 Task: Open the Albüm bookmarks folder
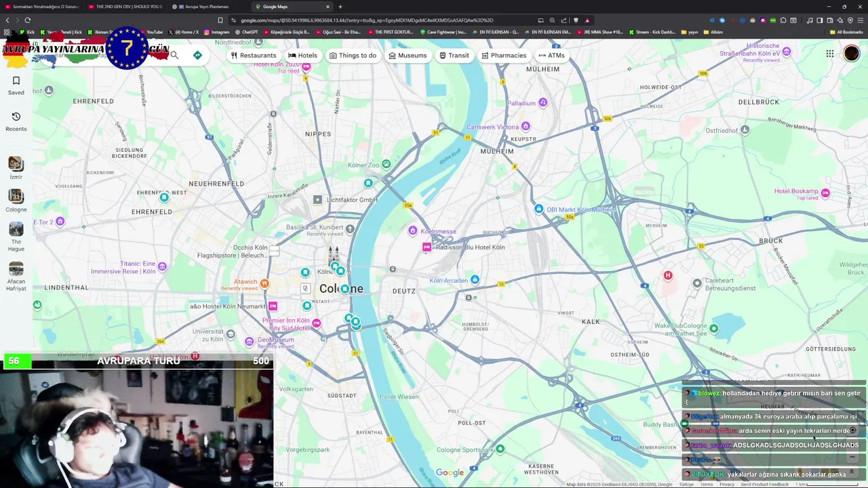(713, 32)
